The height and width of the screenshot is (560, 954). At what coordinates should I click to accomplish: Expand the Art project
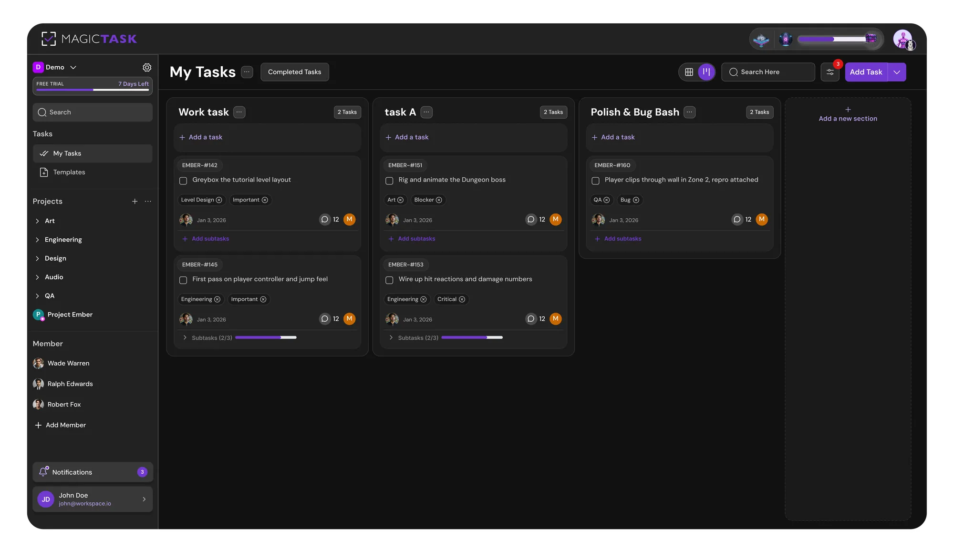click(37, 221)
